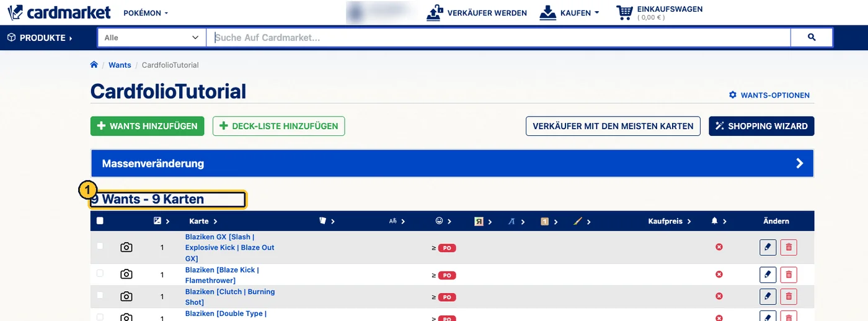Tick the checkbox for Blaziken Blaze Kick
This screenshot has width=868, height=321.
tap(100, 274)
